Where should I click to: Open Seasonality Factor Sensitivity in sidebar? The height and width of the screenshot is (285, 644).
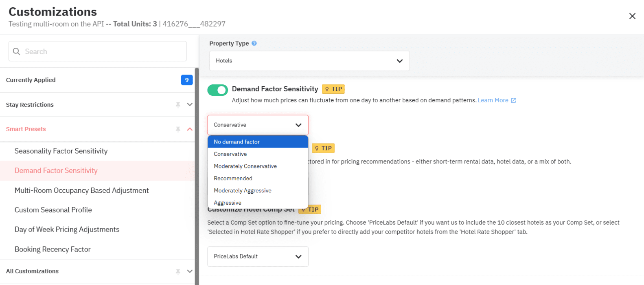[x=61, y=151]
